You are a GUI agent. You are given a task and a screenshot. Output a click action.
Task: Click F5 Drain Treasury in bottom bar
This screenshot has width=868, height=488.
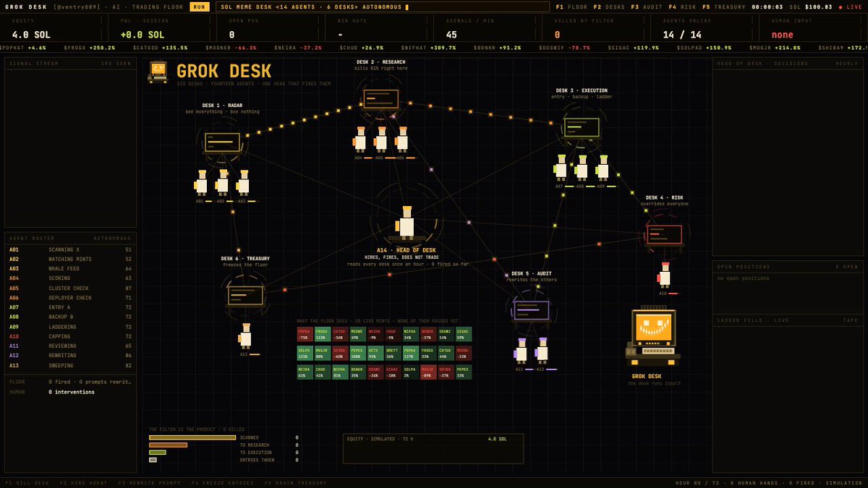click(296, 483)
